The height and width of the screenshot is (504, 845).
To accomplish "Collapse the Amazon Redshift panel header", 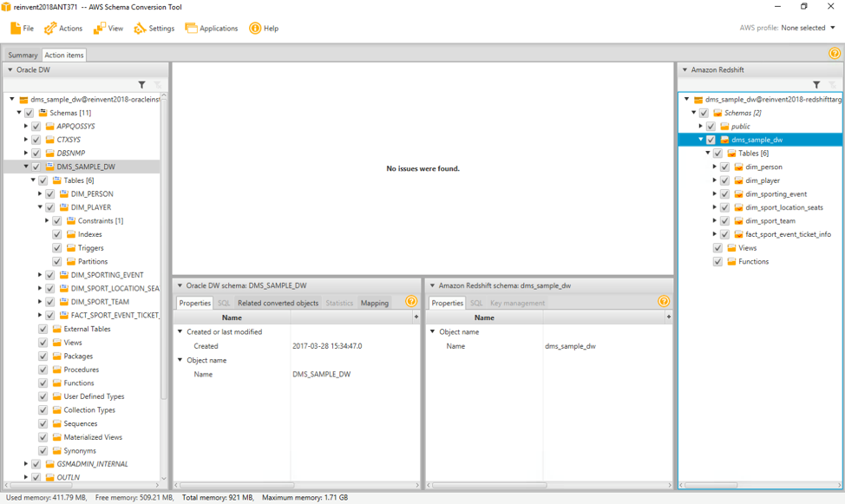I will coord(685,69).
